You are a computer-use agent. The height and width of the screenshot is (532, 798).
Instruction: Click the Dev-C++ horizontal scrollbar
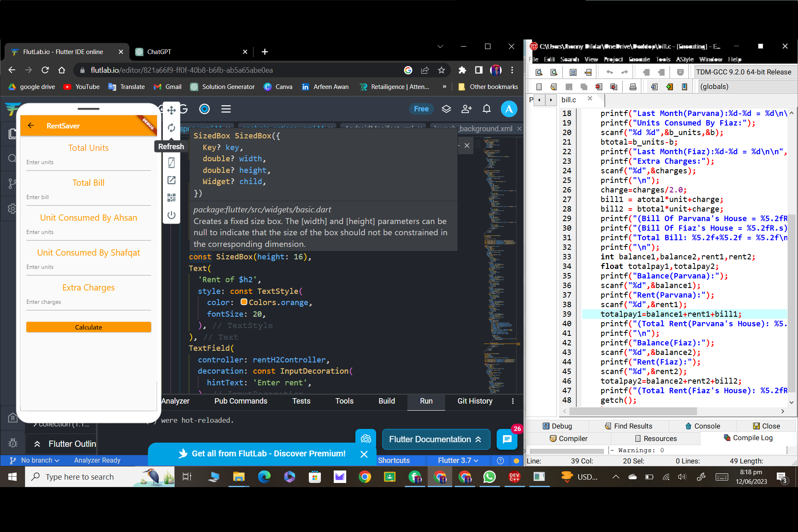[633, 411]
